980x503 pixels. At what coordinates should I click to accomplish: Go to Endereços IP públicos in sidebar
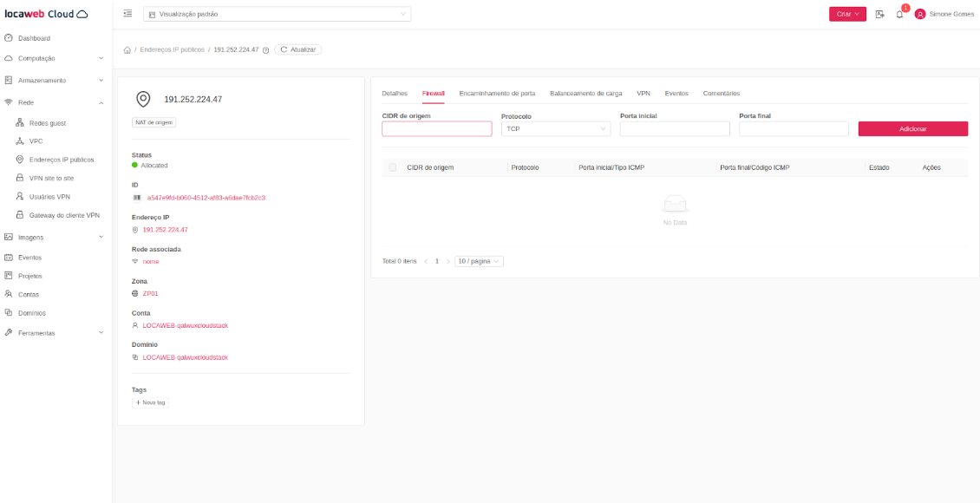coord(62,160)
